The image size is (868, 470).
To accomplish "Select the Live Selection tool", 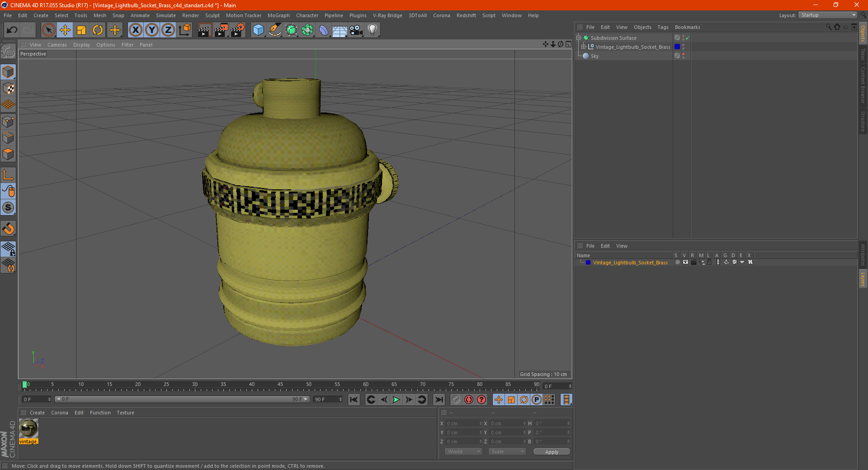I will tap(48, 30).
